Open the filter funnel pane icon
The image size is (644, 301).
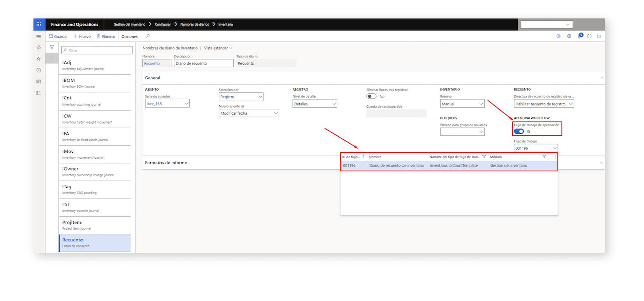(51, 47)
